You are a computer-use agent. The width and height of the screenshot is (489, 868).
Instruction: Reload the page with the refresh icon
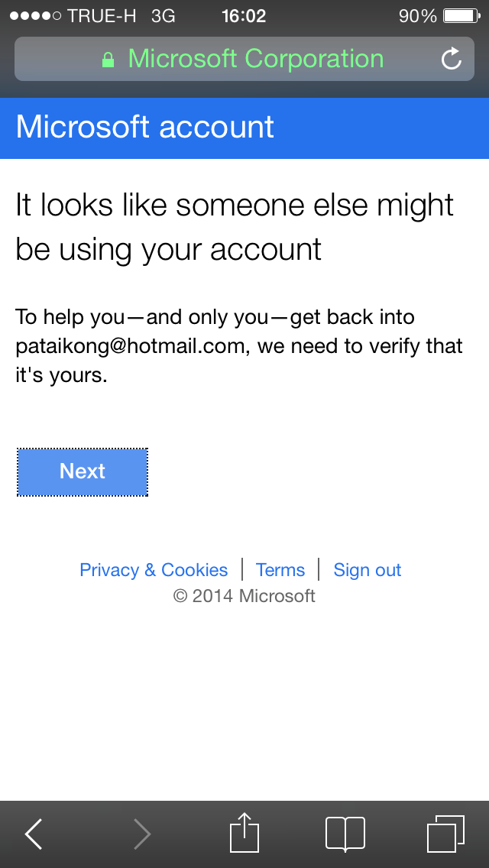(x=452, y=59)
